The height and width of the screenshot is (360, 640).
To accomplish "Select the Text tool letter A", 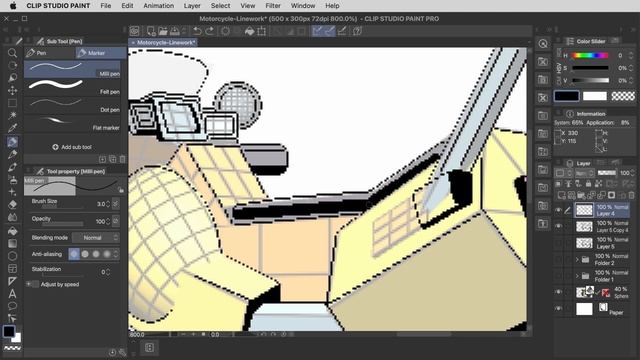I will point(12,293).
